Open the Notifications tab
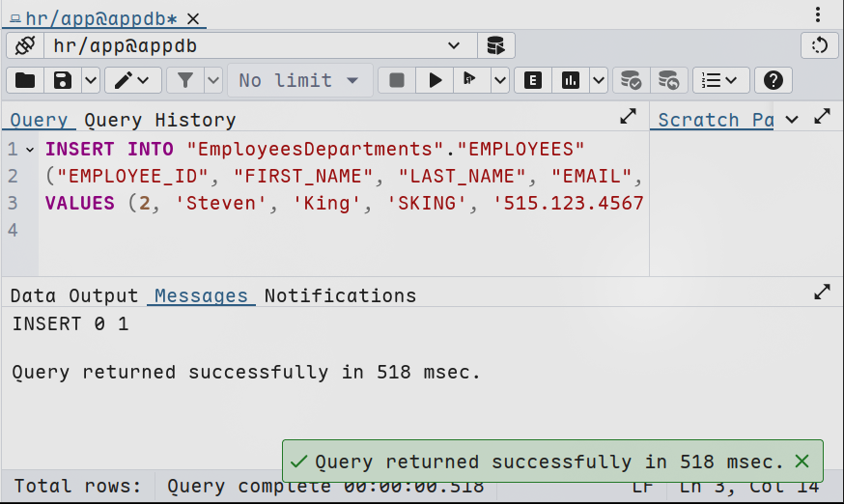 click(x=340, y=295)
